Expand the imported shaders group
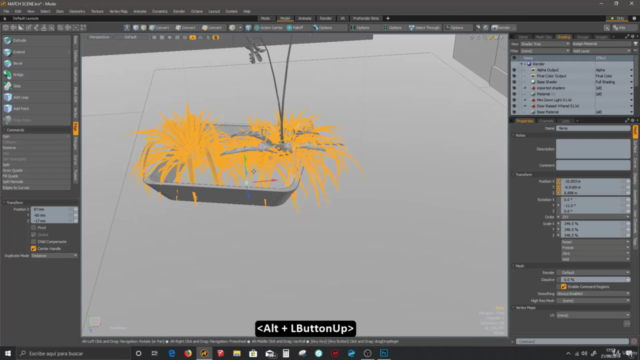 (525, 88)
